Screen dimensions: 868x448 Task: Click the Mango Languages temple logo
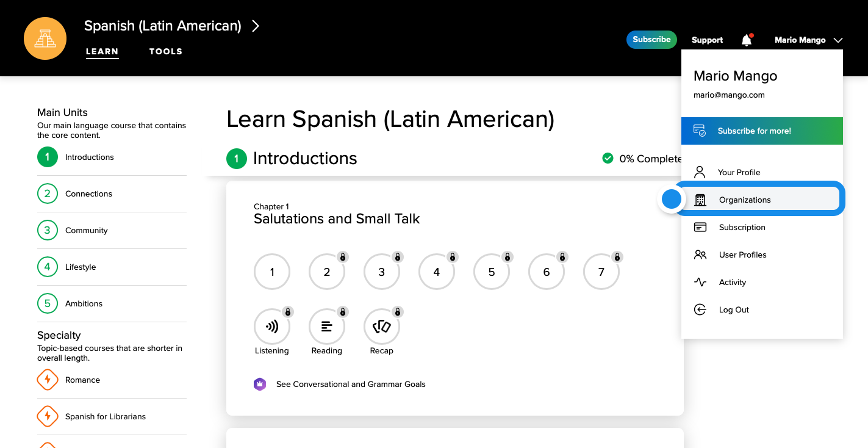tap(45, 38)
